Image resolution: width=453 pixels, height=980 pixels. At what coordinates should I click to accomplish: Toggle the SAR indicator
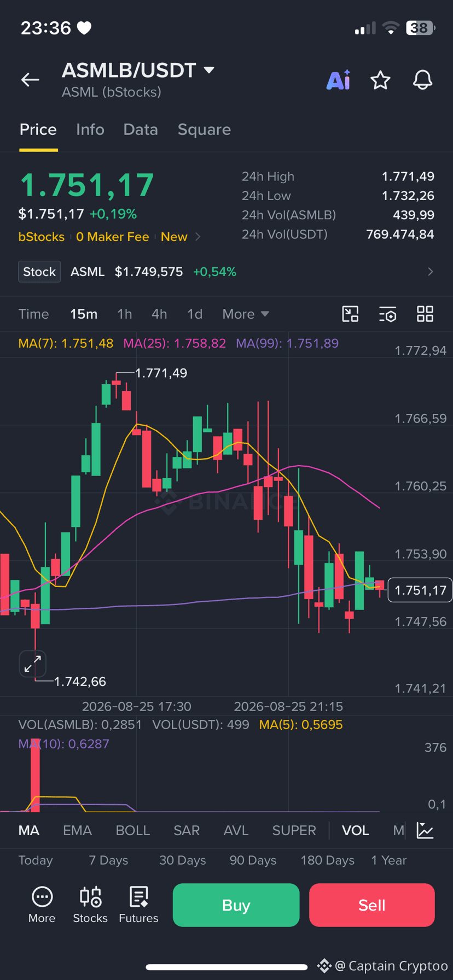pos(187,830)
